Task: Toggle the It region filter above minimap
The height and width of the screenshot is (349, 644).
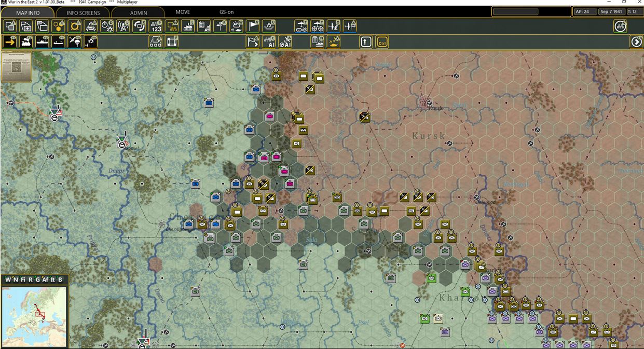Action: click(x=53, y=280)
